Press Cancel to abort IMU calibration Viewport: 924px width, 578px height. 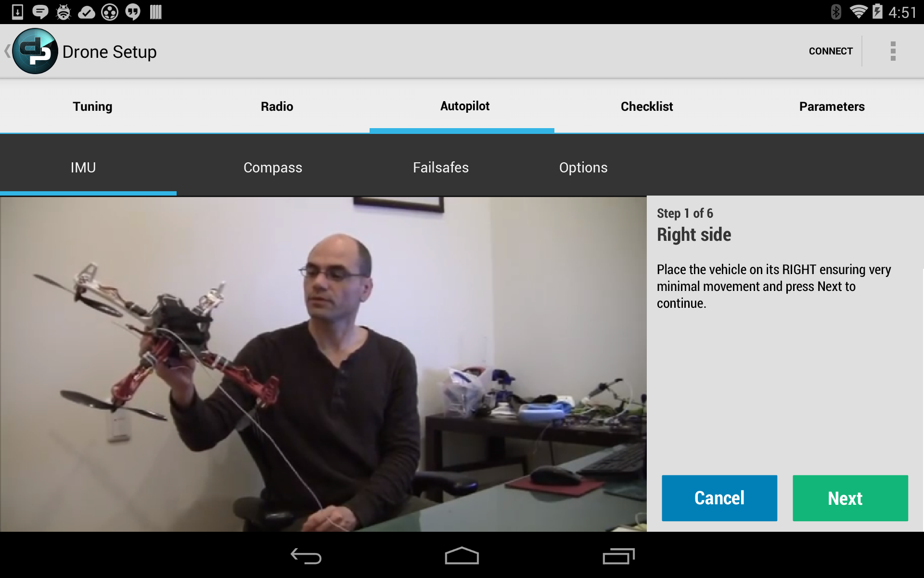719,498
